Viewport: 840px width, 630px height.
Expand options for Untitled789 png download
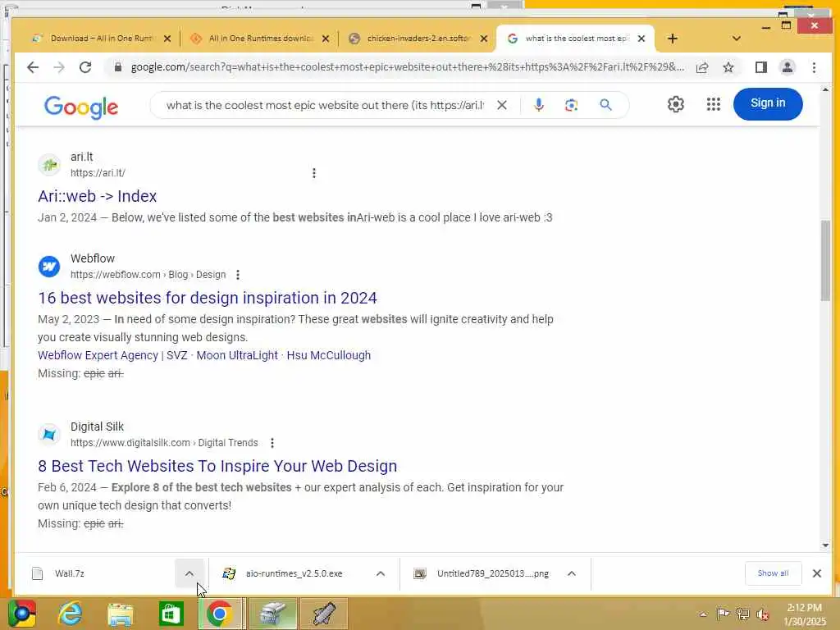(572, 573)
